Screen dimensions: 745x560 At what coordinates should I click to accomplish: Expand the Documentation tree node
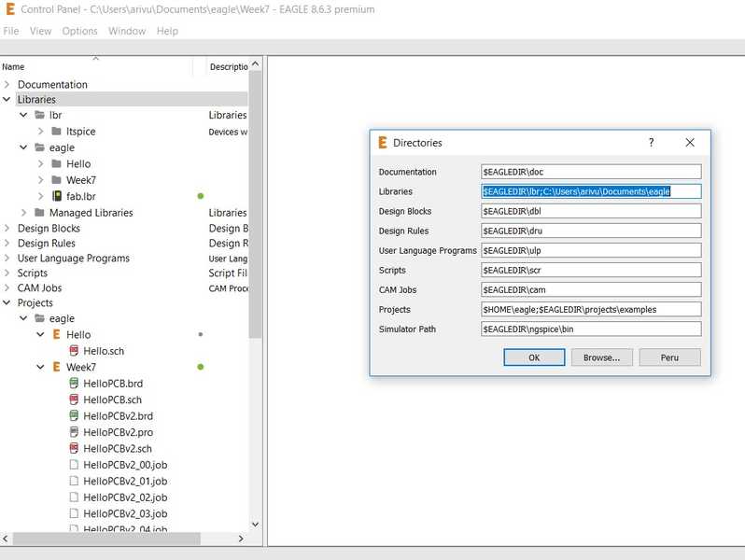tap(7, 85)
